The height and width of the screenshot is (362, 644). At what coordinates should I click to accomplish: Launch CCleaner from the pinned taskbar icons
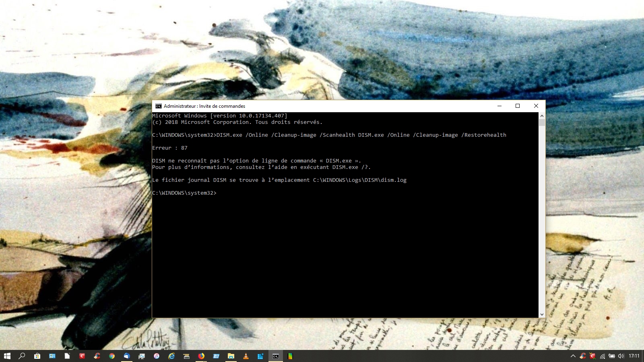click(x=97, y=356)
